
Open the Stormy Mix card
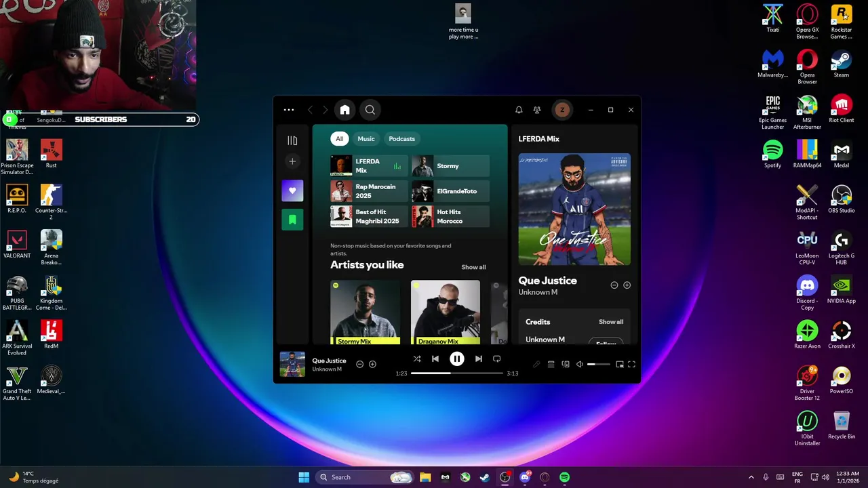click(x=365, y=312)
